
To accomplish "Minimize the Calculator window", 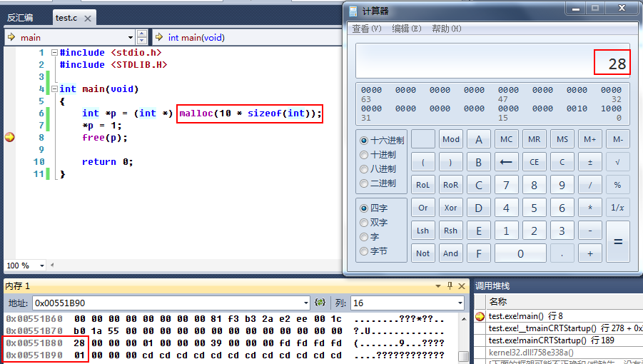I will point(576,8).
